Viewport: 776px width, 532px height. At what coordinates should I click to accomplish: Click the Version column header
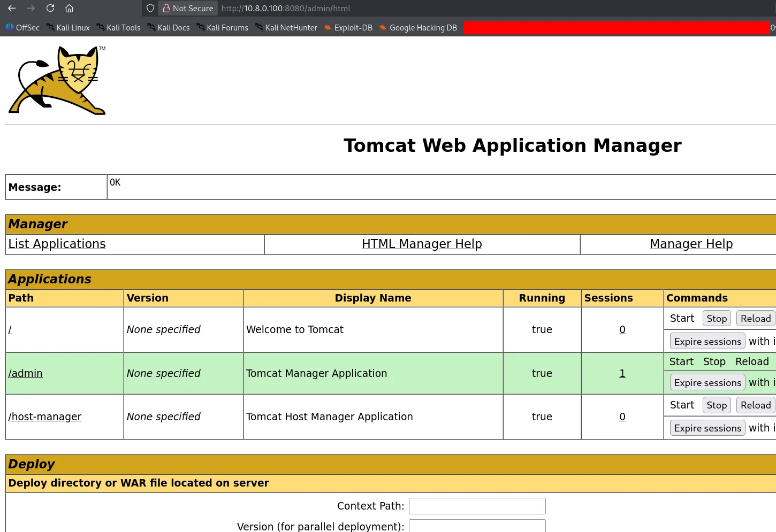tap(148, 298)
